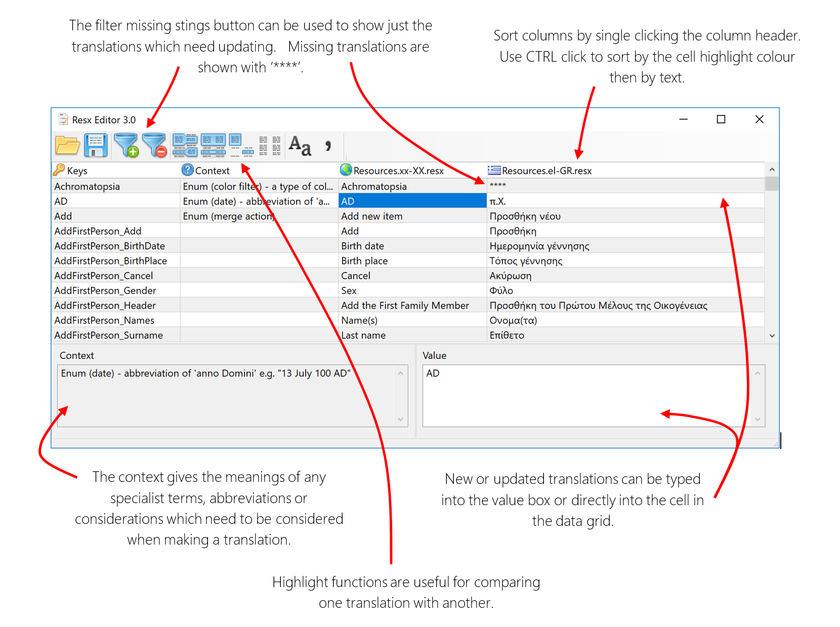Select 'Enum (date)' context cell

click(259, 201)
